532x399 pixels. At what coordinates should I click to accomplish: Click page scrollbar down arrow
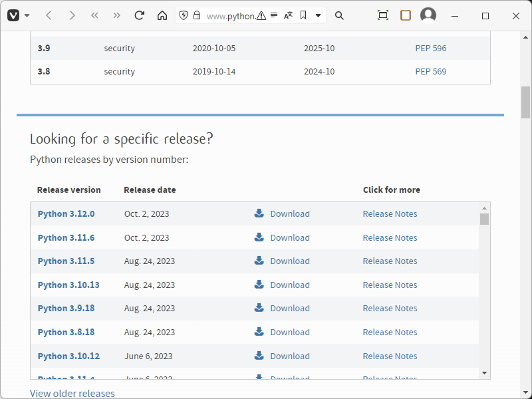pyautogui.click(x=526, y=393)
